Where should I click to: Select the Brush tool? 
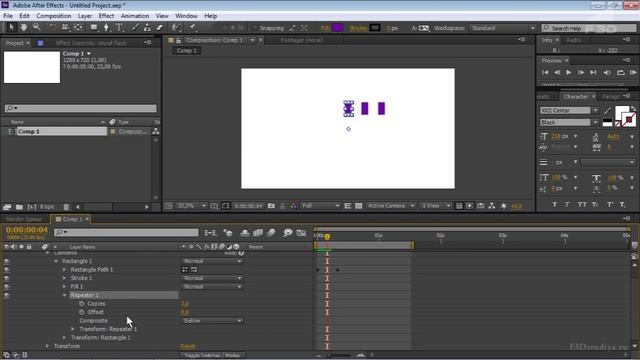tap(135, 27)
